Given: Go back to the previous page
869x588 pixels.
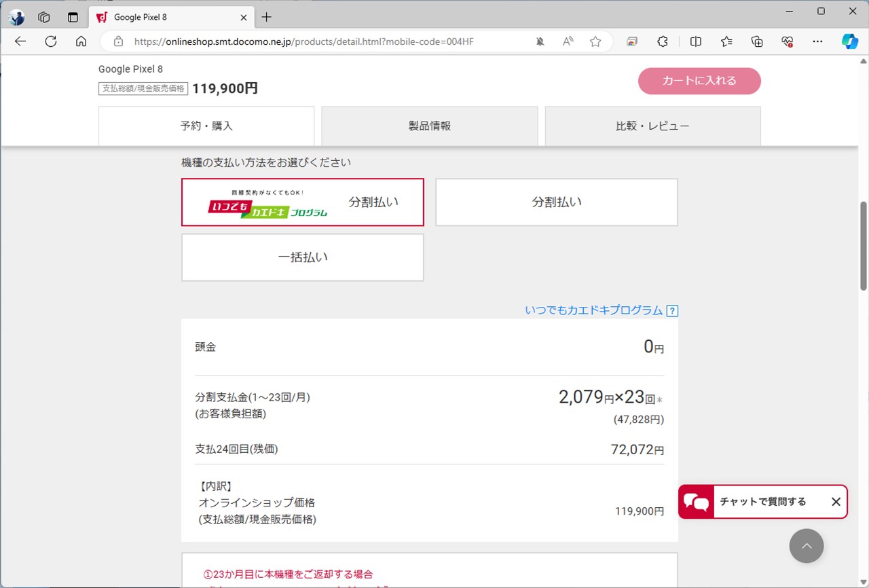Looking at the screenshot, I should tap(20, 41).
